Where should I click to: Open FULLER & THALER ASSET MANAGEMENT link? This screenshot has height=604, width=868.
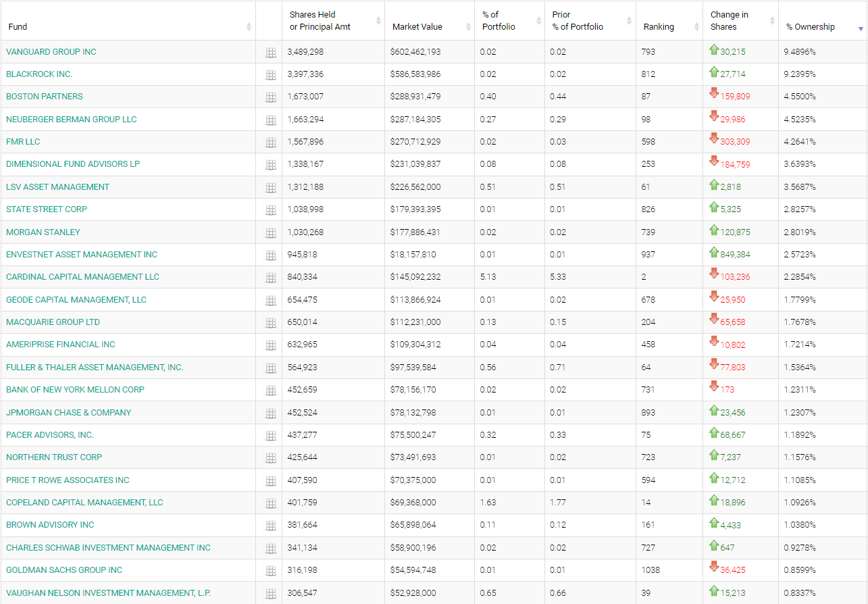95,368
